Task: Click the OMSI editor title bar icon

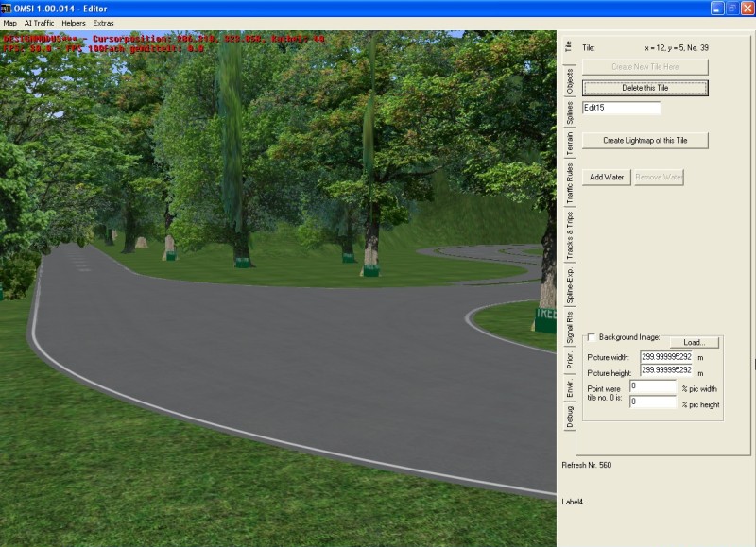Action: click(x=9, y=8)
